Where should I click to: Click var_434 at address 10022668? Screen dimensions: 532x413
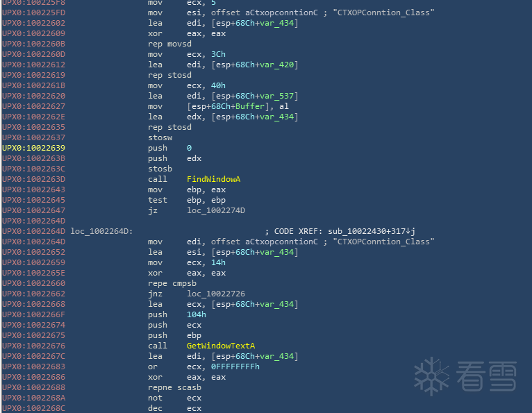(276, 304)
